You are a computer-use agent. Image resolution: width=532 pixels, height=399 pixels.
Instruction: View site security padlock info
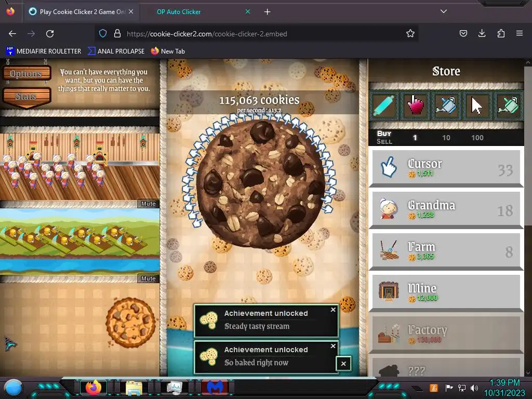tap(117, 33)
